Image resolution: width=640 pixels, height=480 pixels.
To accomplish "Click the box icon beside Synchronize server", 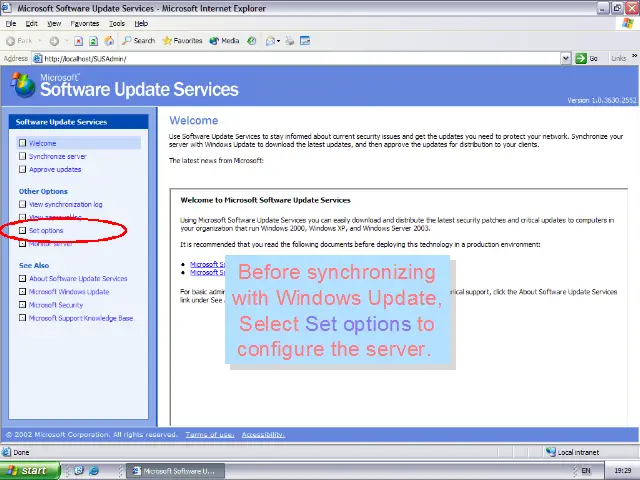I will click(22, 156).
